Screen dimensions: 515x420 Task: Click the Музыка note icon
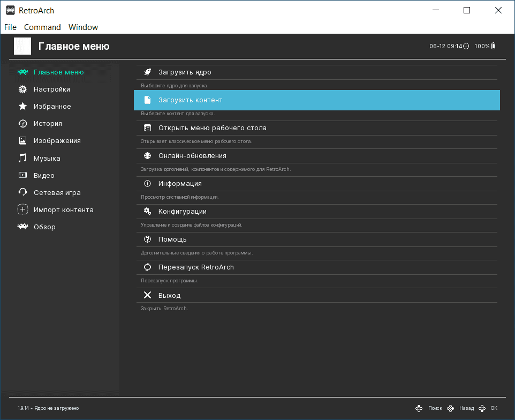tap(22, 158)
